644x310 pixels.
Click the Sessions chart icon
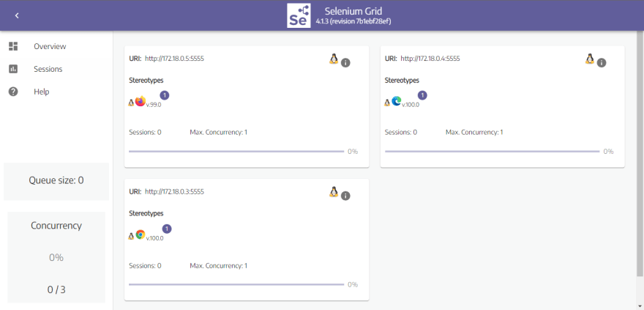pos(13,69)
